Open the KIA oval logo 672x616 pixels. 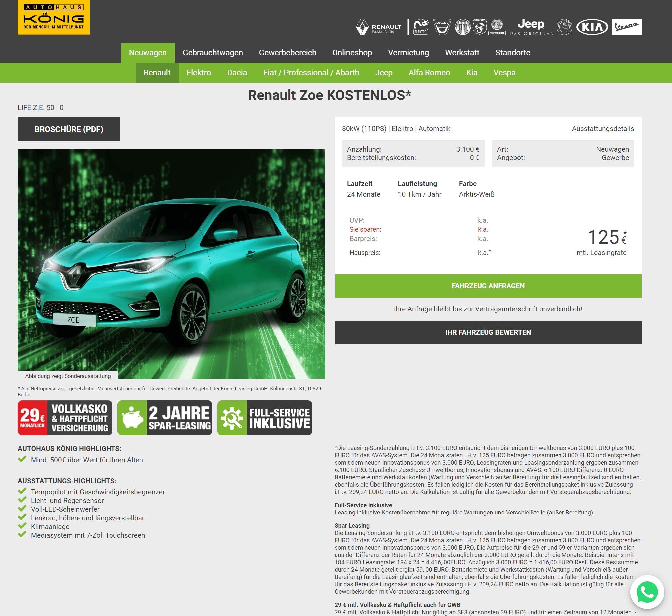point(592,27)
